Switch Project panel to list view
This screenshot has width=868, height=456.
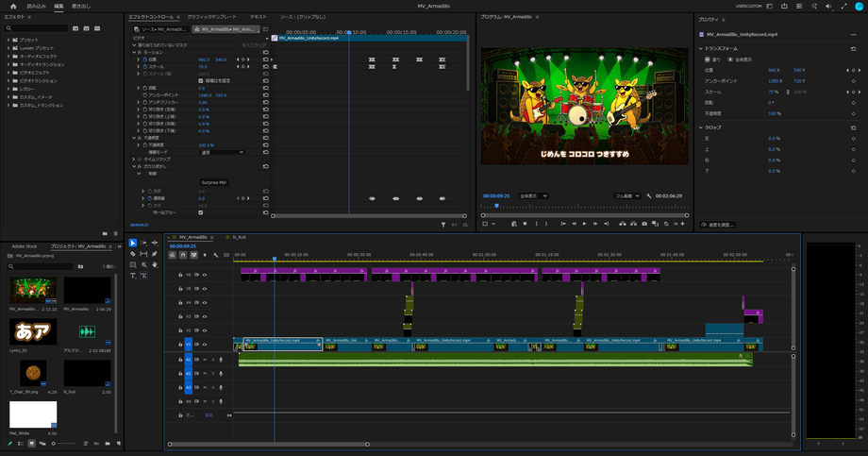click(x=21, y=444)
